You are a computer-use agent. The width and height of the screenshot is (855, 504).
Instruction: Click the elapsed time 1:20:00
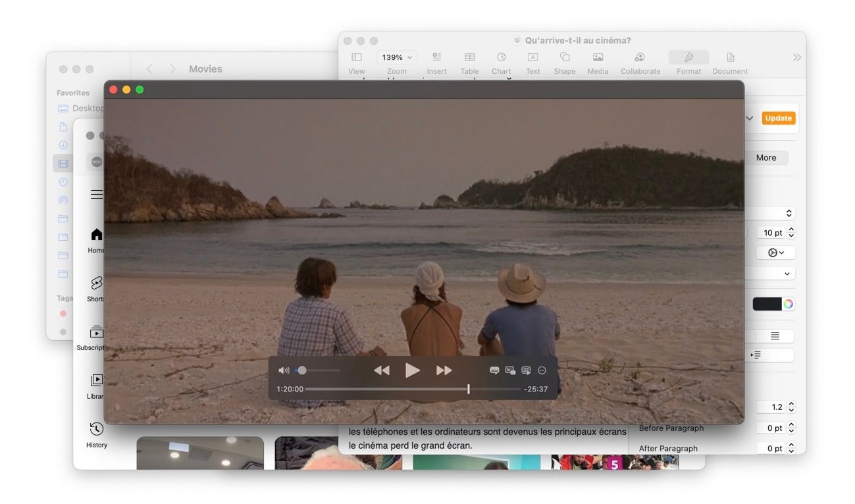click(x=290, y=389)
